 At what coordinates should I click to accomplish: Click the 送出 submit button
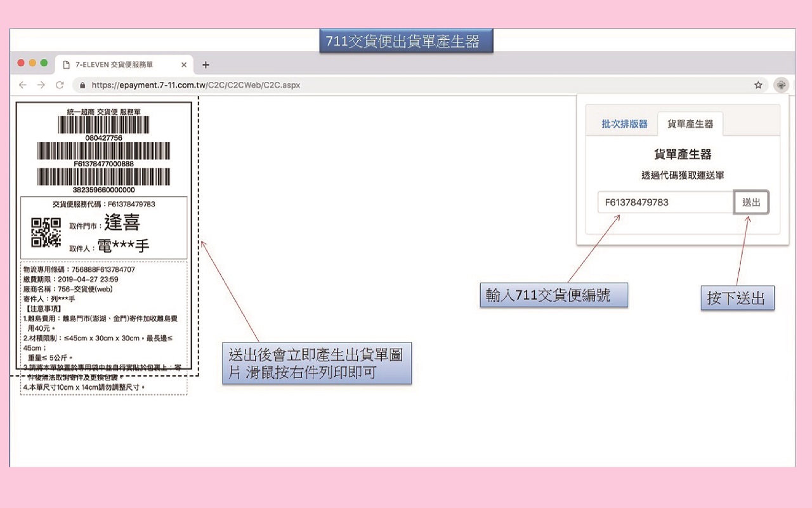tap(751, 203)
